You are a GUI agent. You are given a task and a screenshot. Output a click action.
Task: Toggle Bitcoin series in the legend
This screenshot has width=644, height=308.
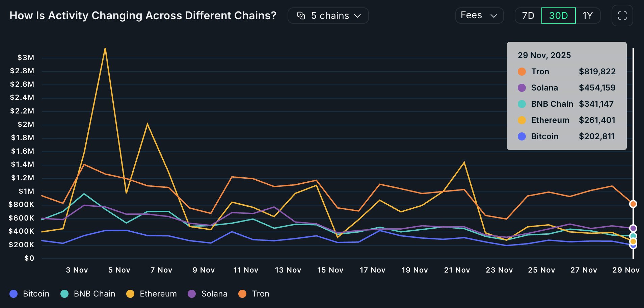[x=30, y=294]
